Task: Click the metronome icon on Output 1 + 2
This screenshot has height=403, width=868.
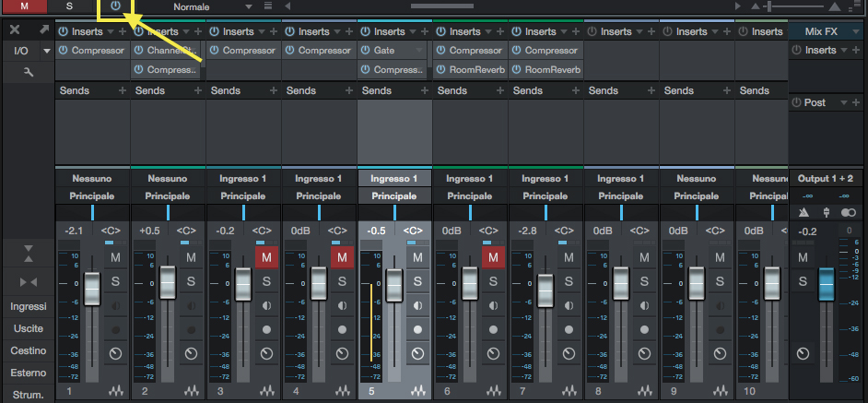Action: coord(803,214)
